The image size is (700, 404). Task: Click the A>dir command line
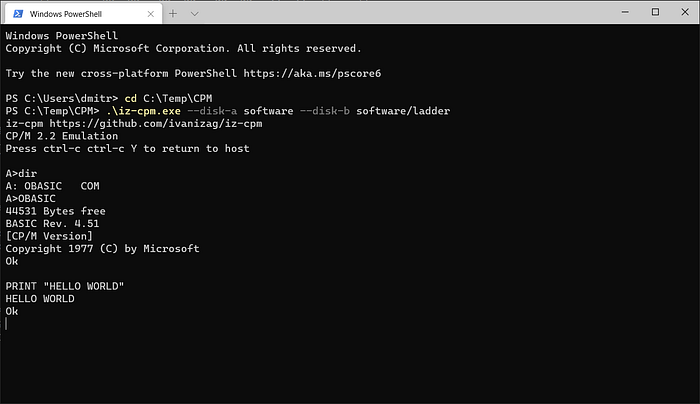pos(21,173)
